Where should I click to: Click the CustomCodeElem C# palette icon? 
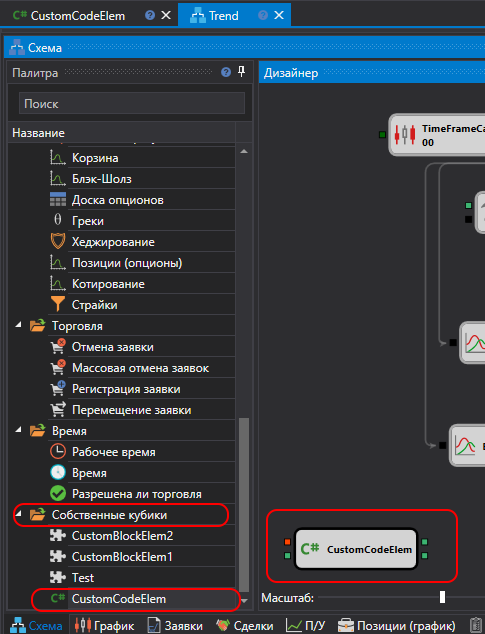(x=58, y=598)
